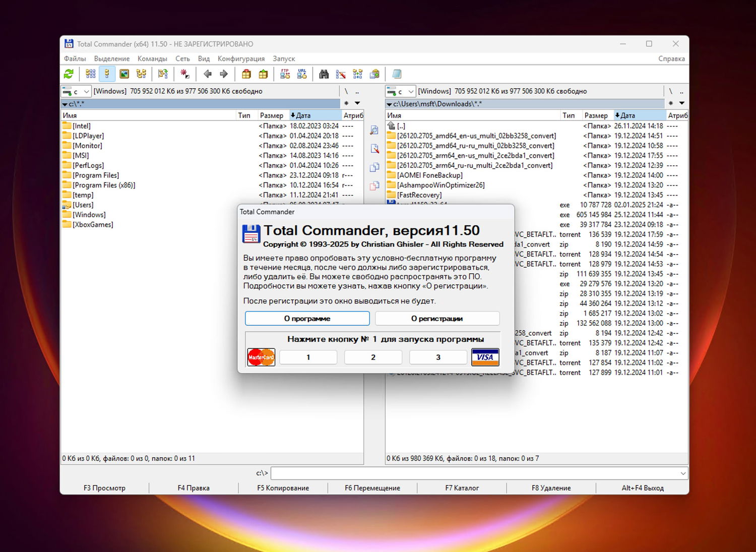Viewport: 756px width, 552px height.
Task: Open the Запуск menu
Action: pos(284,58)
